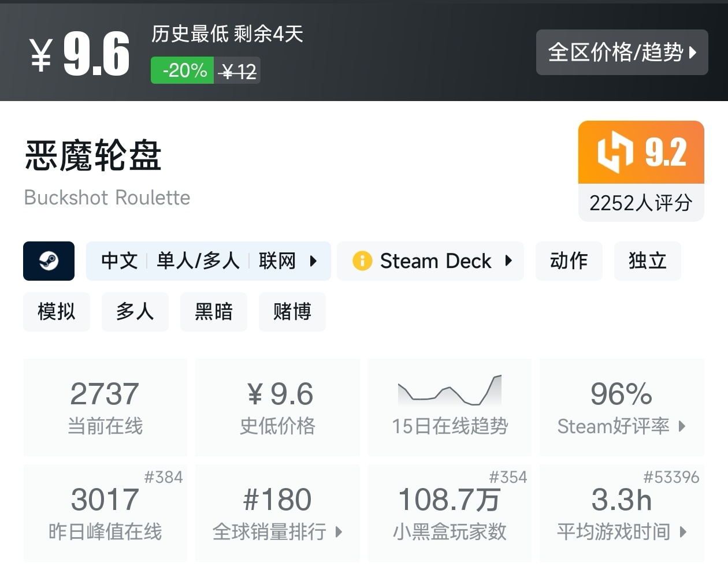Expand the 中文 单人/多人 联网 details chip
This screenshot has height=566, width=728.
[x=209, y=261]
